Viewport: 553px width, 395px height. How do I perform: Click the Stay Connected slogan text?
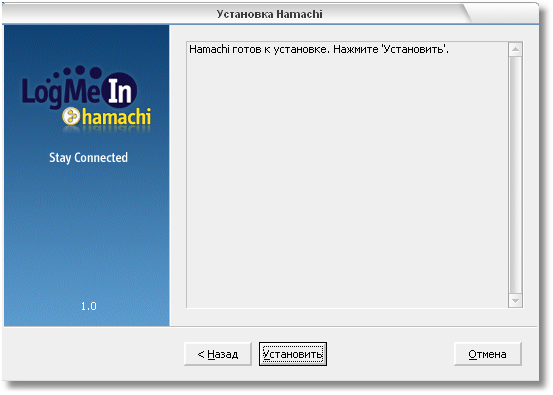pos(88,158)
